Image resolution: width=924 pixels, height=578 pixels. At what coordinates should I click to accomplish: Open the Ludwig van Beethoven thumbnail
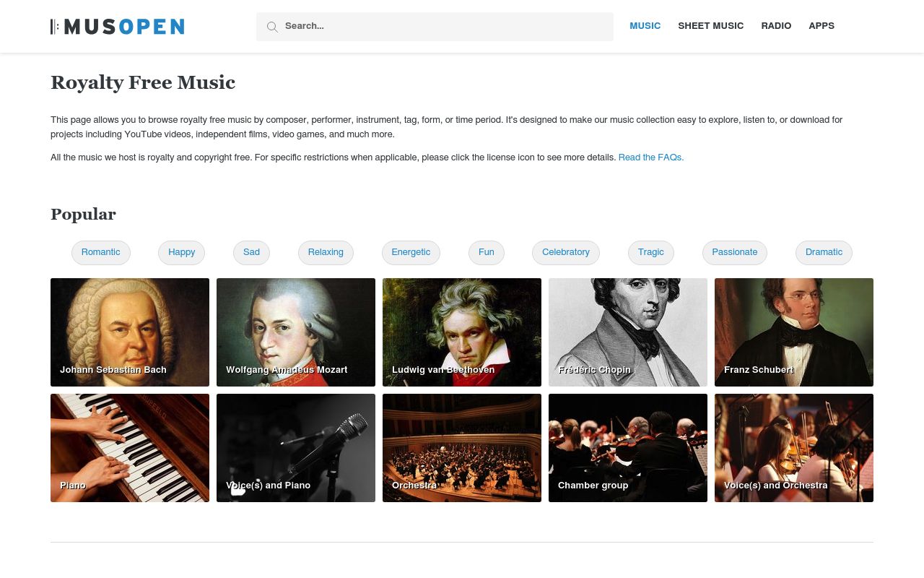point(462,332)
